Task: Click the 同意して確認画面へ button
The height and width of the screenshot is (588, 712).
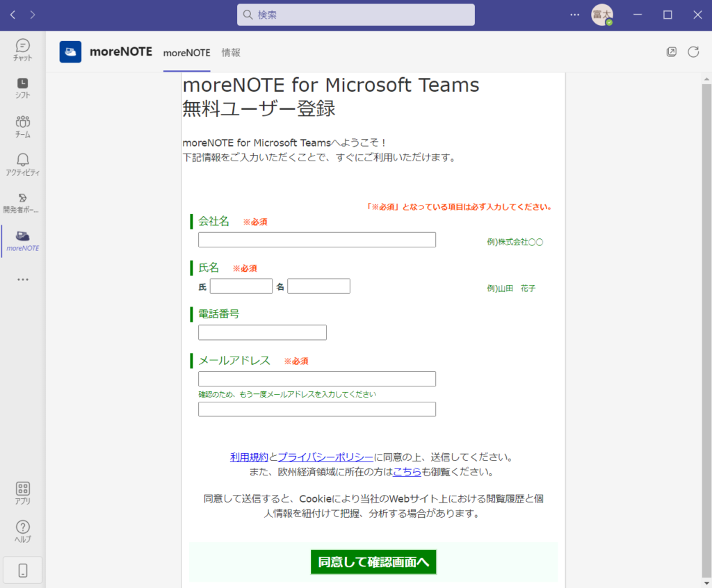Action: 373,562
